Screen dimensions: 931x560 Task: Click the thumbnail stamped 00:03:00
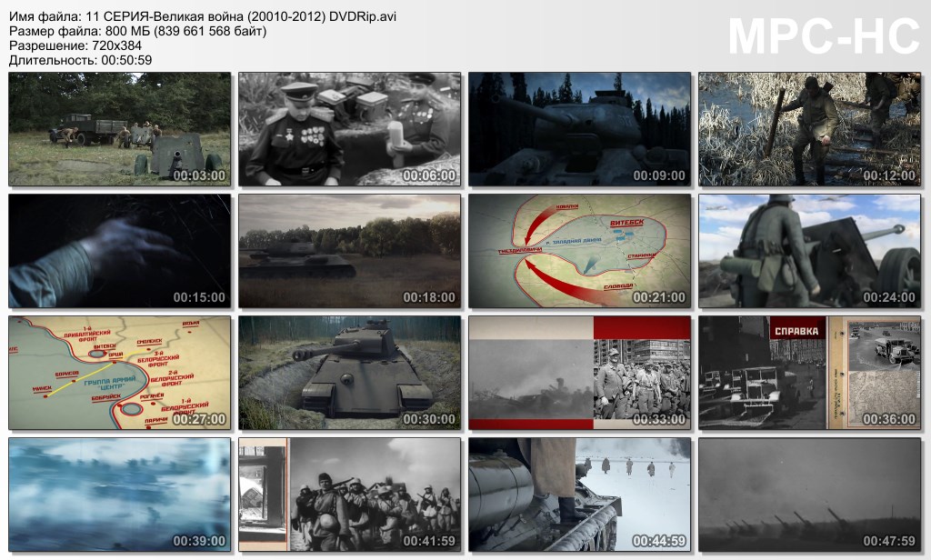(x=119, y=129)
